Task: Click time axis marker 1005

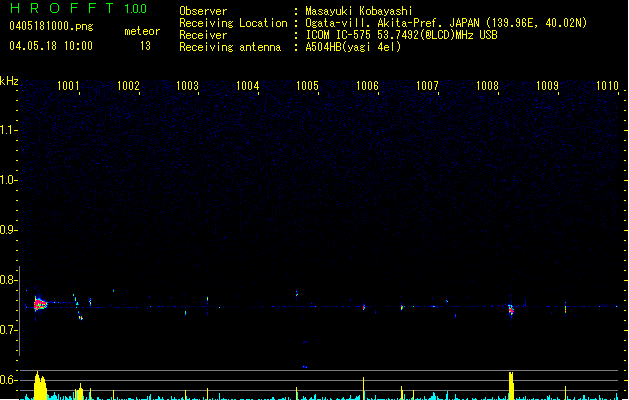Action: coord(307,85)
